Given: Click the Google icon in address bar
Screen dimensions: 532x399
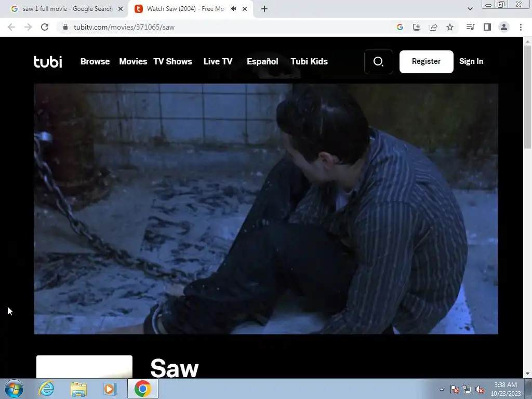Looking at the screenshot, I should click(400, 27).
